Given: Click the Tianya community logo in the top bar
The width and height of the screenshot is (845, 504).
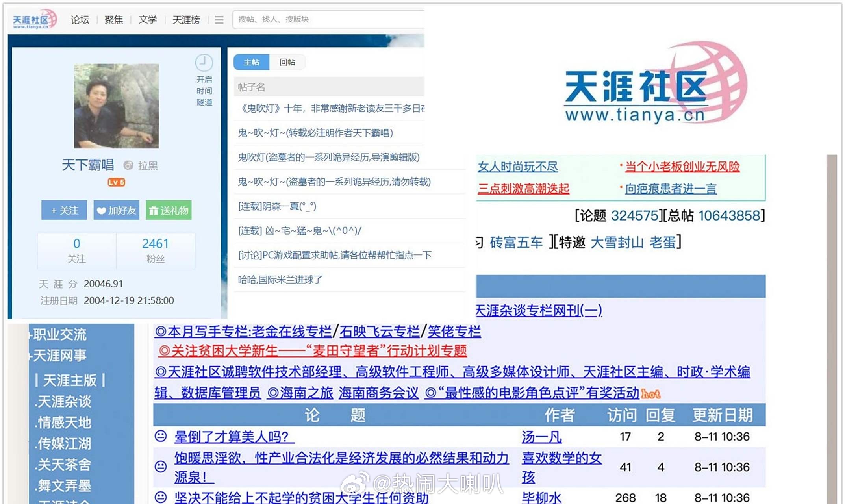Looking at the screenshot, I should pyautogui.click(x=35, y=19).
